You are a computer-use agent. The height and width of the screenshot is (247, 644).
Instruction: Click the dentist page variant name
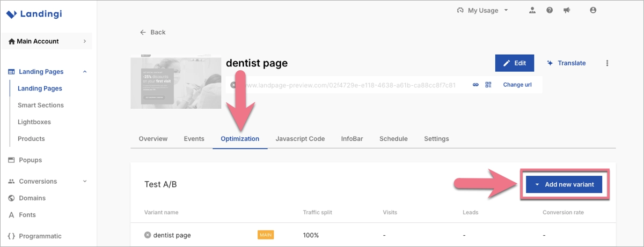(172, 235)
